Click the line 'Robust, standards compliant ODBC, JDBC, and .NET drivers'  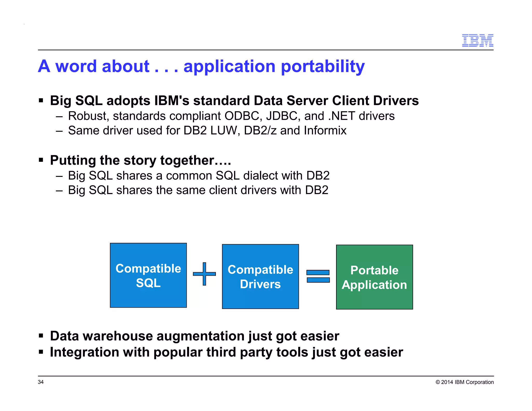[x=231, y=116]
